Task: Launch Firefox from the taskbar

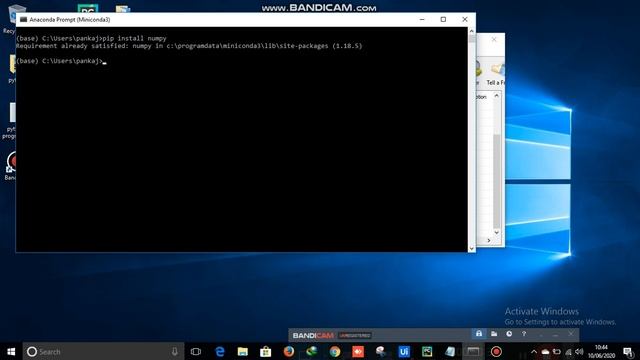Action: [x=289, y=351]
